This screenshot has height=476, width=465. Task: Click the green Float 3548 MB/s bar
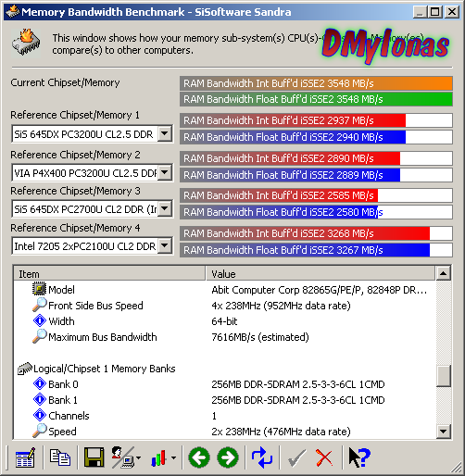(316, 99)
